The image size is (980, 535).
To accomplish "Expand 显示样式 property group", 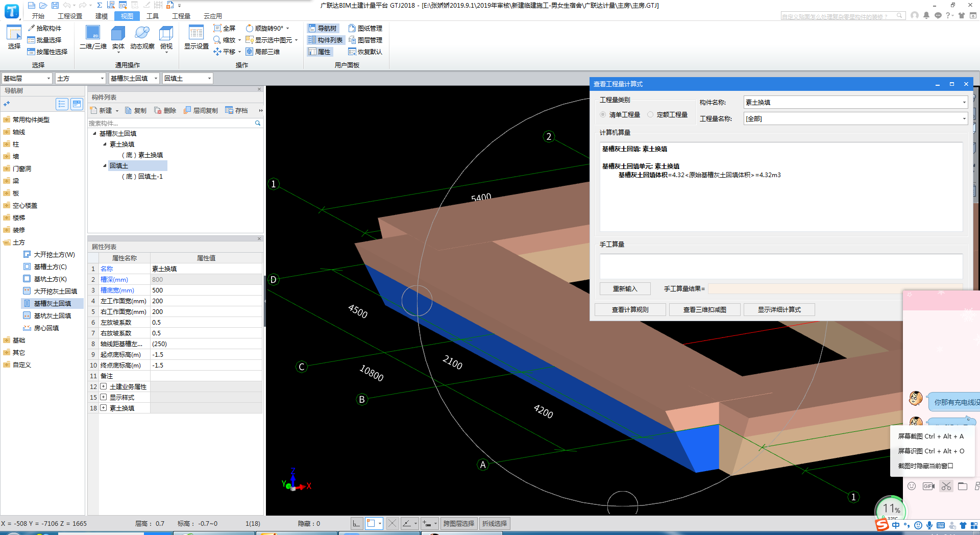I will tap(104, 397).
